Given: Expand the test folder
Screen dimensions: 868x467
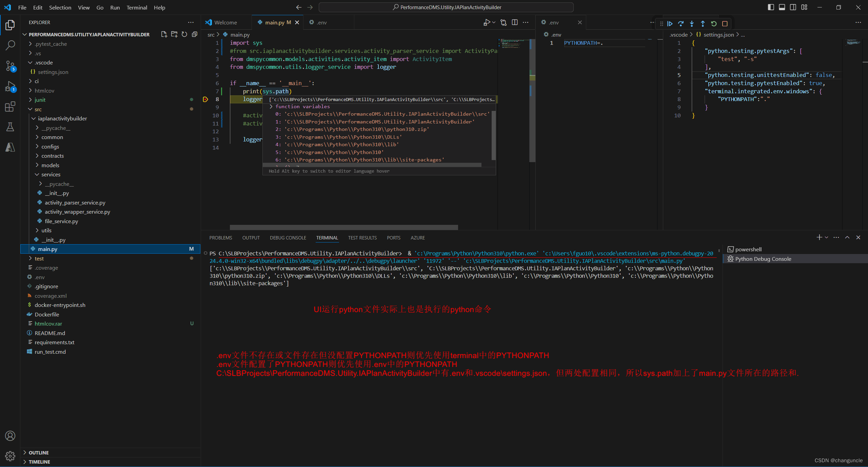Looking at the screenshot, I should 39,258.
